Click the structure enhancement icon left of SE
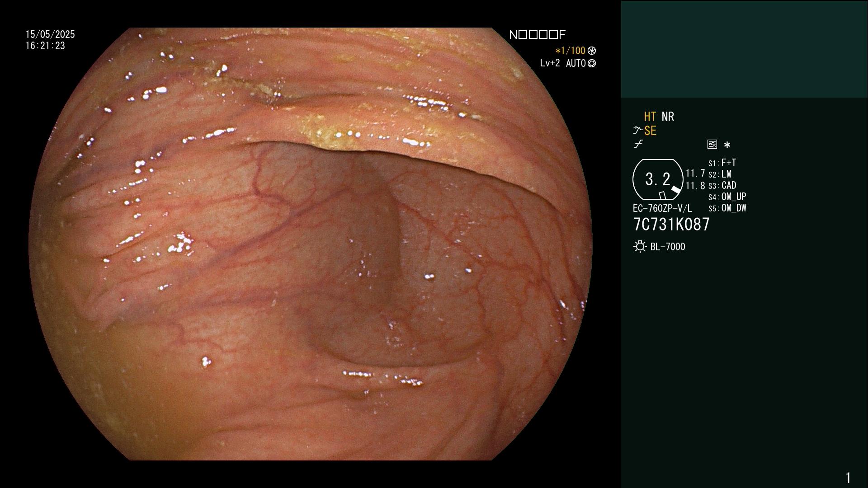868x488 pixels. [638, 131]
